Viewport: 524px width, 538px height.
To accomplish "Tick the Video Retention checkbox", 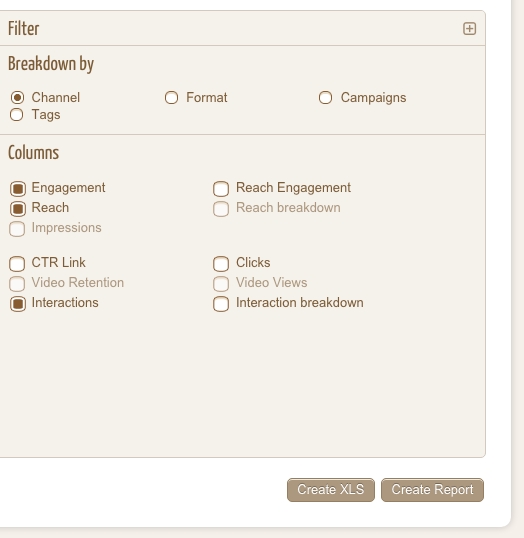I will pyautogui.click(x=17, y=284).
